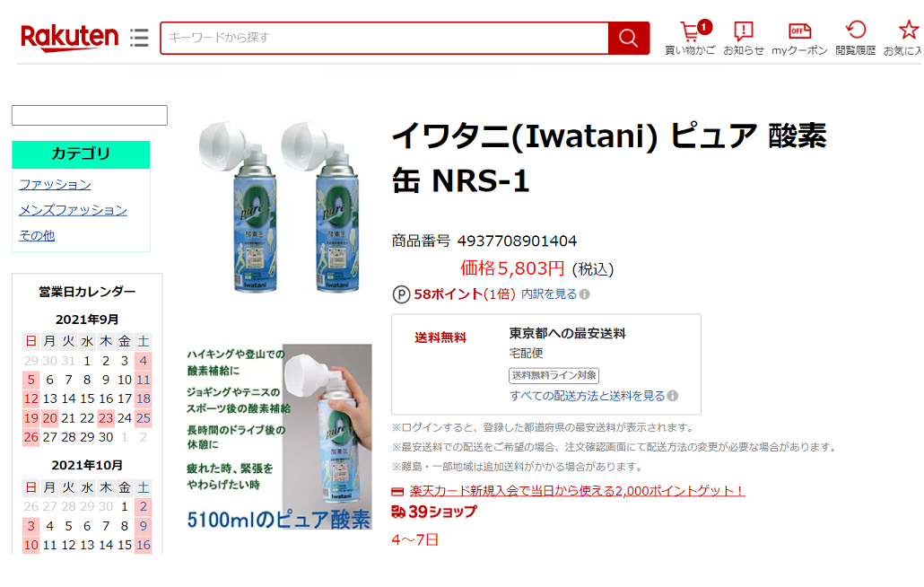
Task: Open the お知らせ notifications icon
Action: (x=743, y=31)
